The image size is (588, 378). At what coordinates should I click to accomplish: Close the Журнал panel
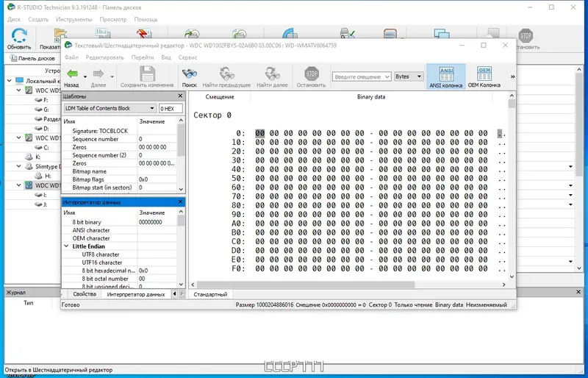(578, 292)
